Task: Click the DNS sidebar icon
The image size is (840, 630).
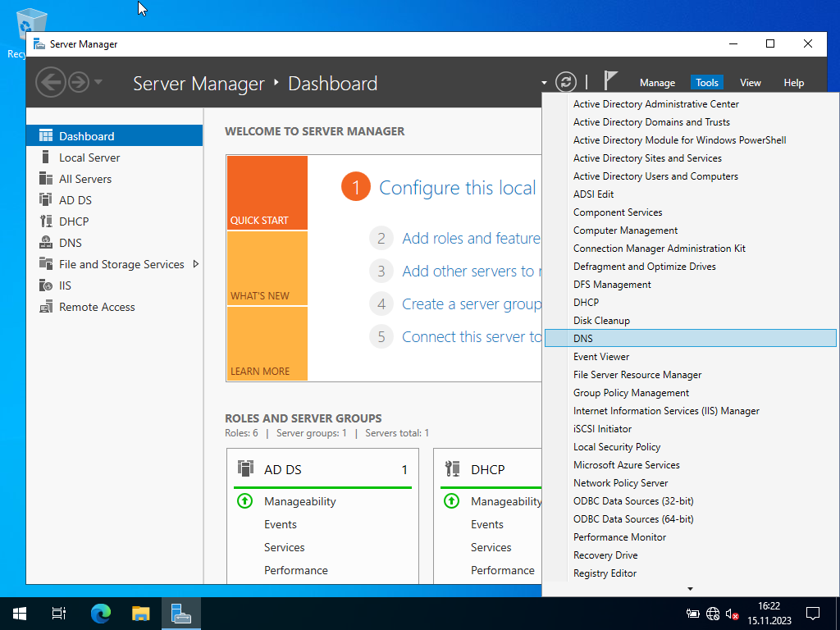Action: point(46,243)
